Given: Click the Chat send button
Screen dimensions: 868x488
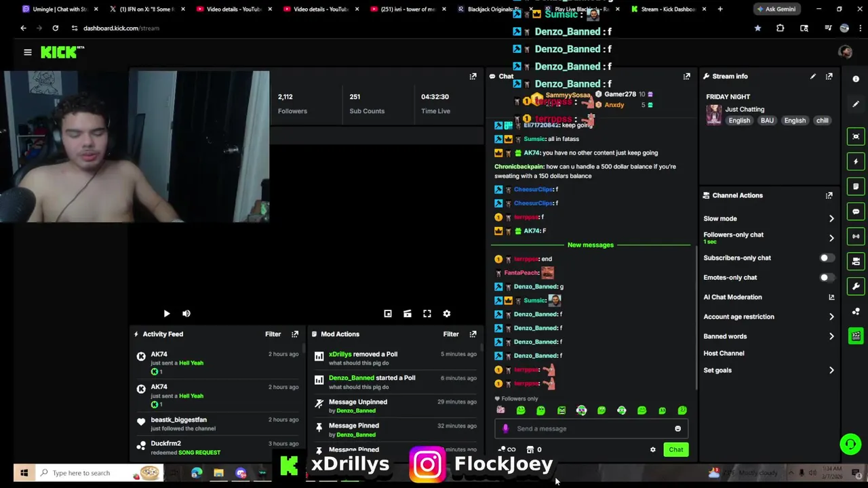Looking at the screenshot, I should pyautogui.click(x=676, y=450).
